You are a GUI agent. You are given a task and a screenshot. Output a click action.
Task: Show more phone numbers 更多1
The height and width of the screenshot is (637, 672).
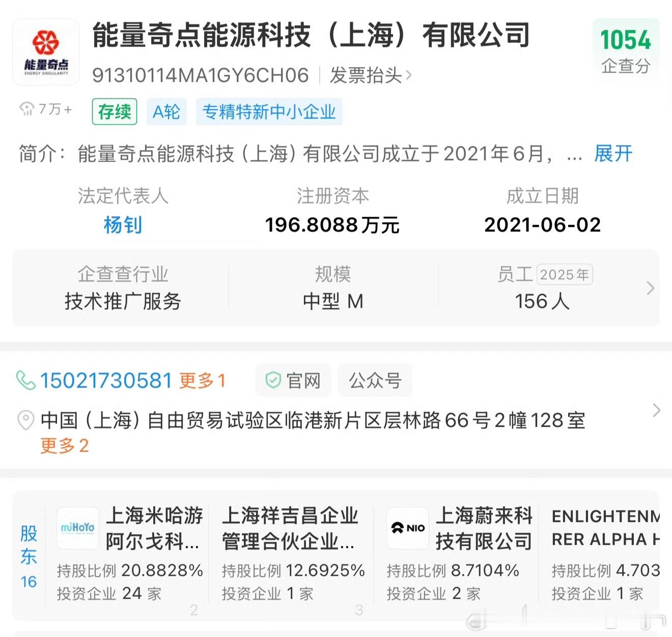pos(202,381)
